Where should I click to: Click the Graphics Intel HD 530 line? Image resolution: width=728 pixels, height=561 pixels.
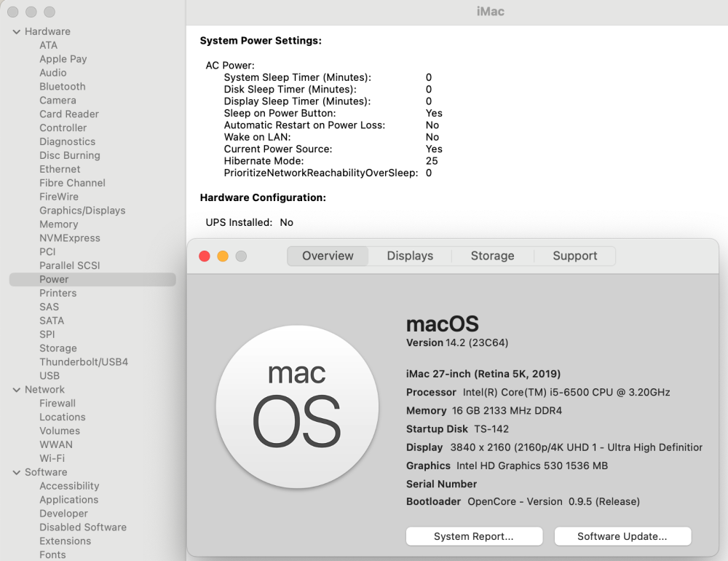(x=507, y=466)
